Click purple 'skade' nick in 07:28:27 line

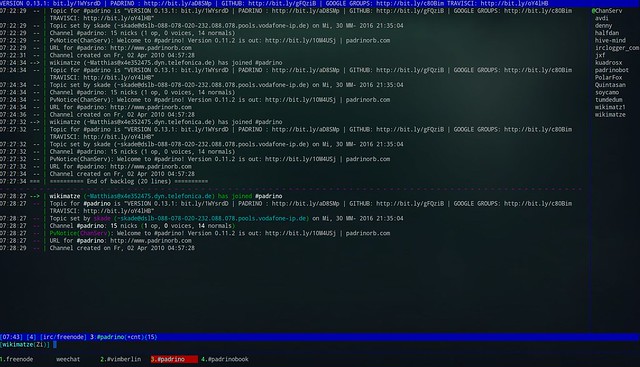coord(102,218)
